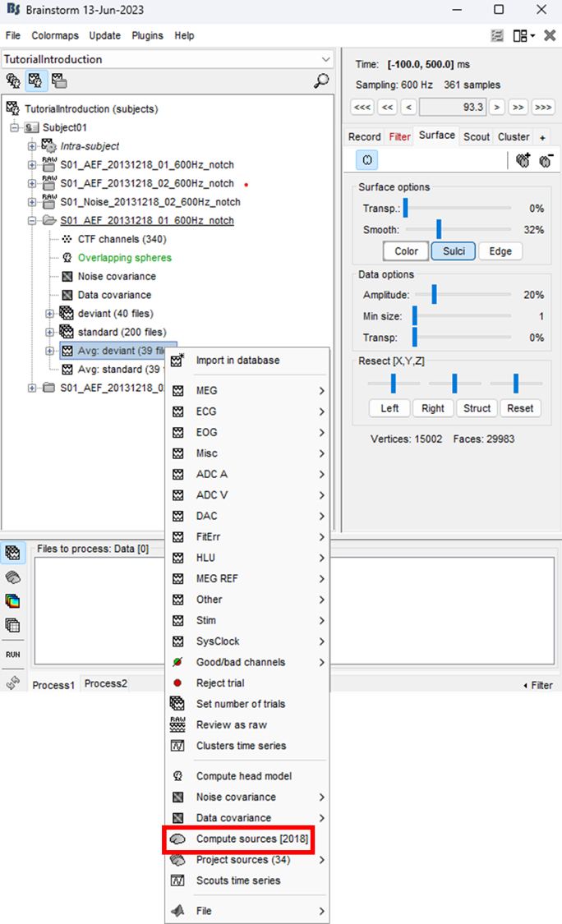562x924 pixels.
Task: Select functional data by conditions view icon
Action: coord(59,80)
